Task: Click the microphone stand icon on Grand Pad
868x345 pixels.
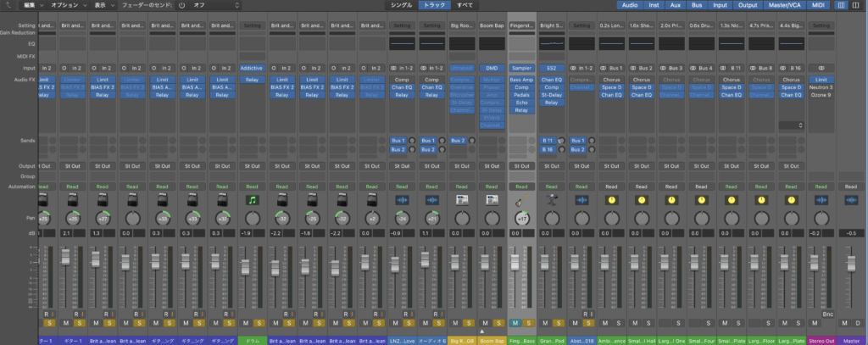Action: (551, 199)
